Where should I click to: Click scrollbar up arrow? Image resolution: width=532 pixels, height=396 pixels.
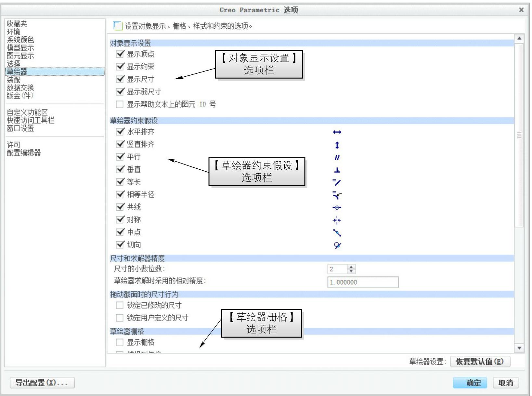point(519,38)
